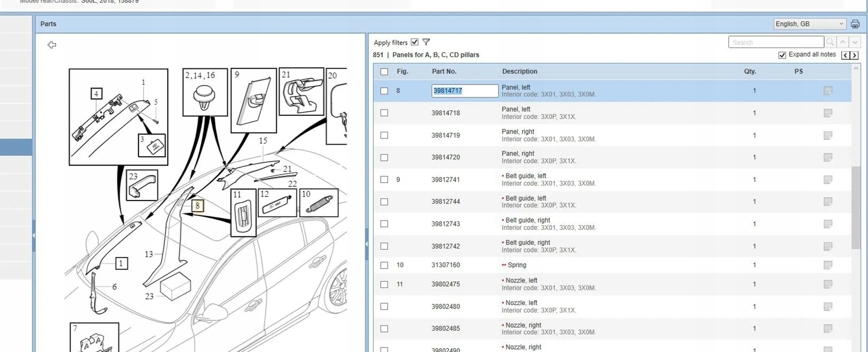Select part number 39812744
868x352 pixels.
tap(445, 202)
